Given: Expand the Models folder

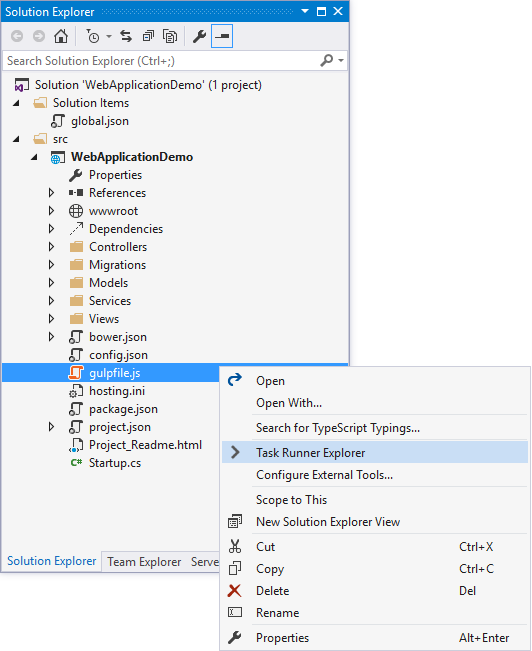Looking at the screenshot, I should click(51, 283).
